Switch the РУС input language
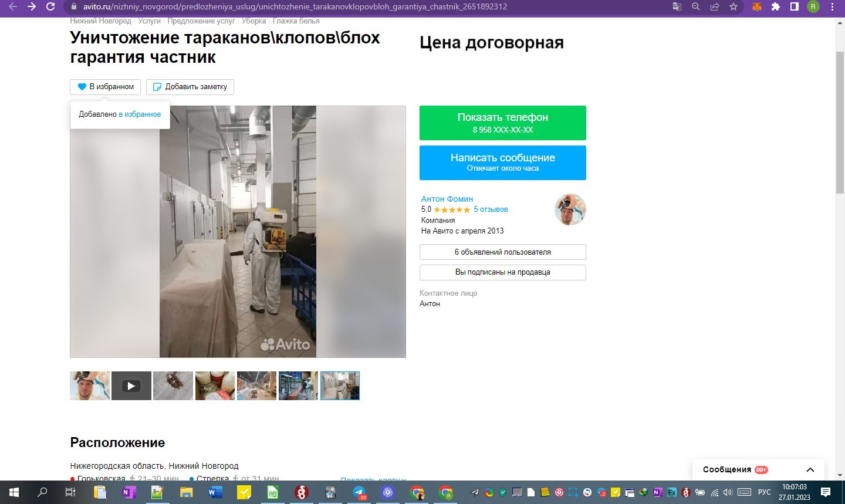This screenshot has height=504, width=845. [x=765, y=492]
